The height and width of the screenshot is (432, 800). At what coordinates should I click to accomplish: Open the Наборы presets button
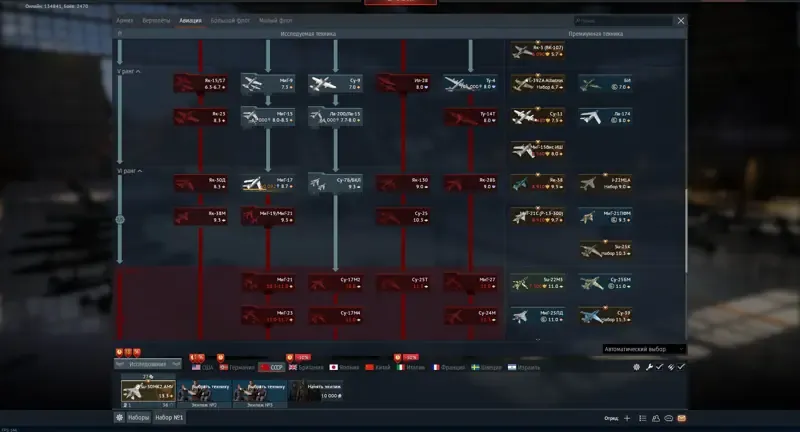pyautogui.click(x=138, y=417)
